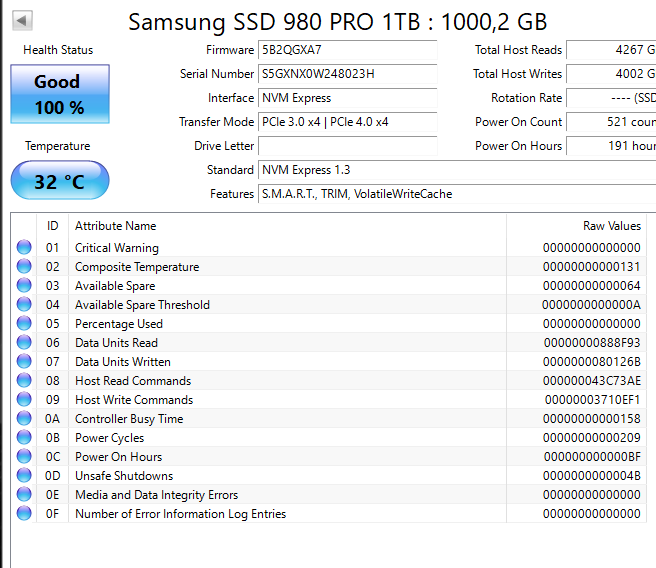
Task: Click the ID column header
Action: [52, 226]
